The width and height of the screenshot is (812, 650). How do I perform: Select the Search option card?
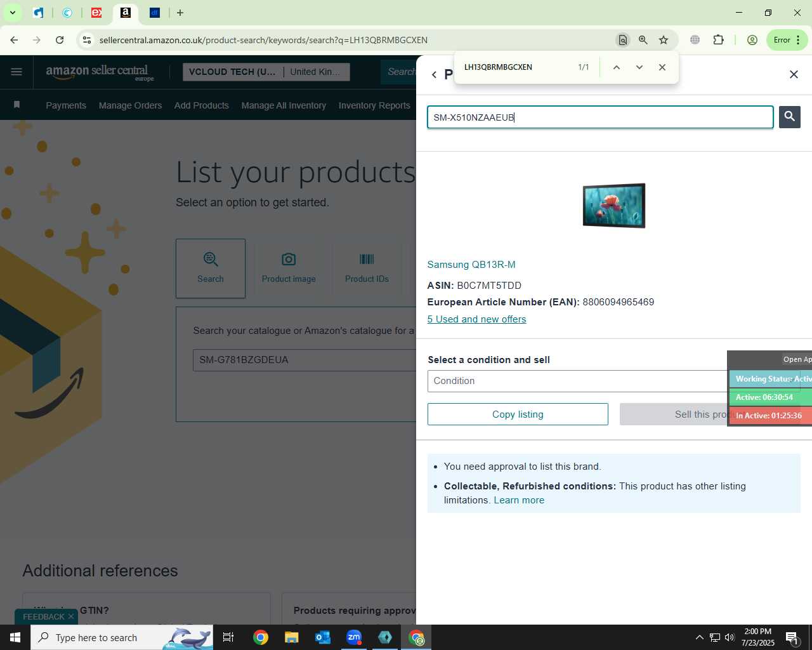pos(211,269)
